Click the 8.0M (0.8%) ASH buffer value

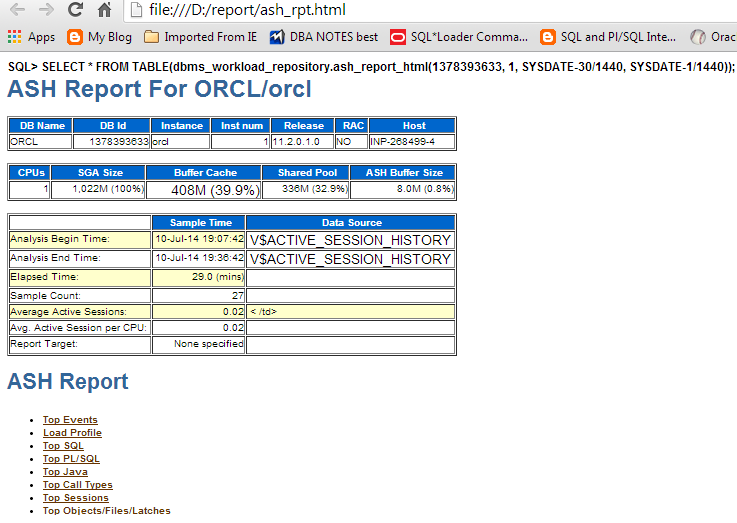tap(403, 190)
